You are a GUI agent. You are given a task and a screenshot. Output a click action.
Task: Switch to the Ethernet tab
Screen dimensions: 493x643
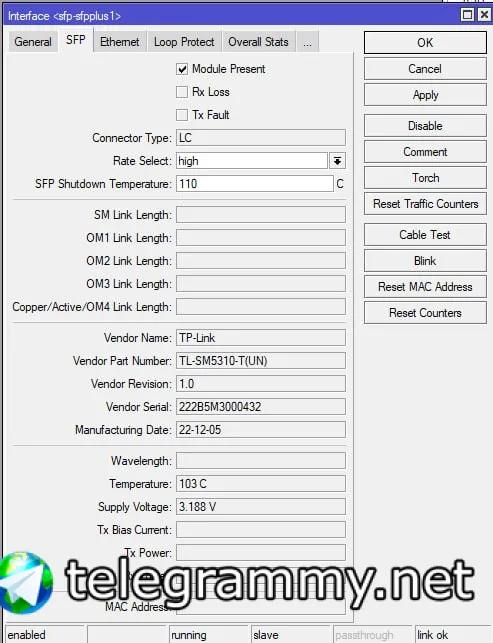point(120,41)
